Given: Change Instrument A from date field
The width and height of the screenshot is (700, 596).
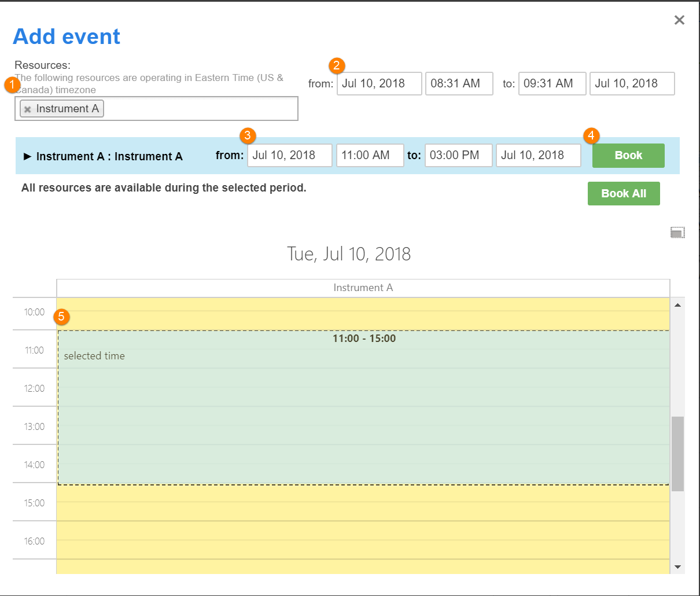Looking at the screenshot, I should point(289,155).
